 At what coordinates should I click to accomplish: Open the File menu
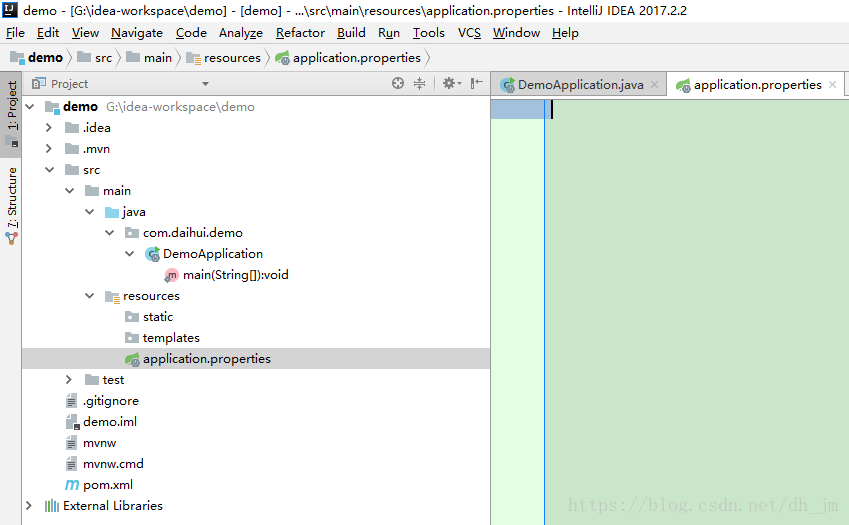coord(15,33)
